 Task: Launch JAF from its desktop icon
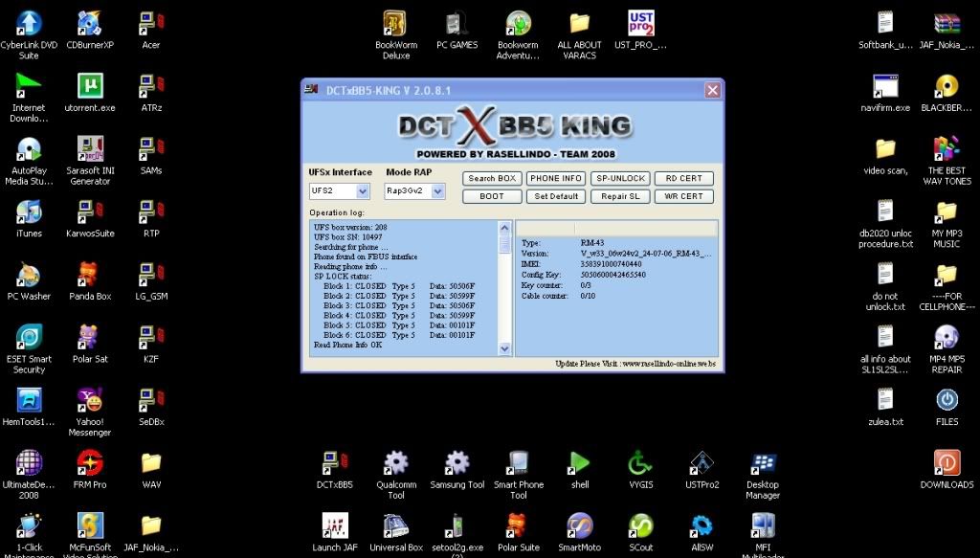pos(334,526)
